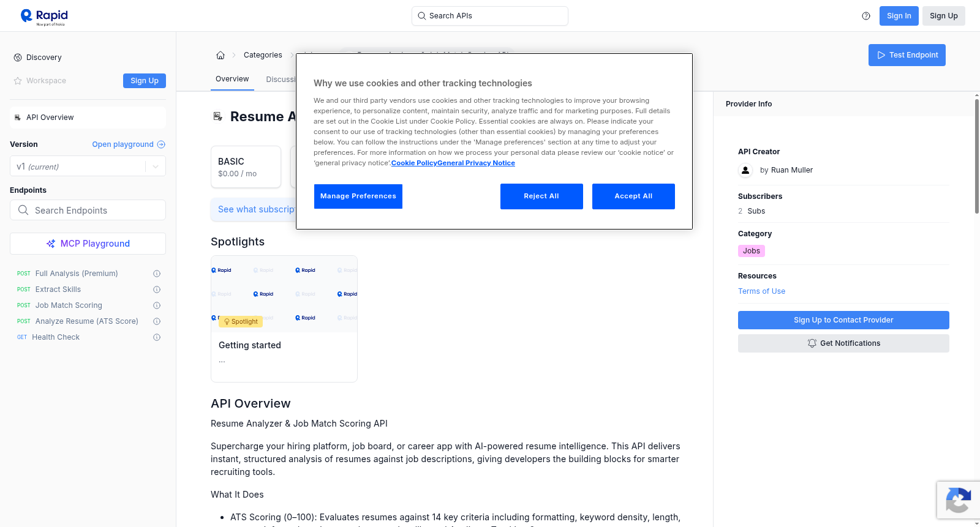The height and width of the screenshot is (527, 980).
Task: Open the Discovery menu item
Action: point(44,58)
